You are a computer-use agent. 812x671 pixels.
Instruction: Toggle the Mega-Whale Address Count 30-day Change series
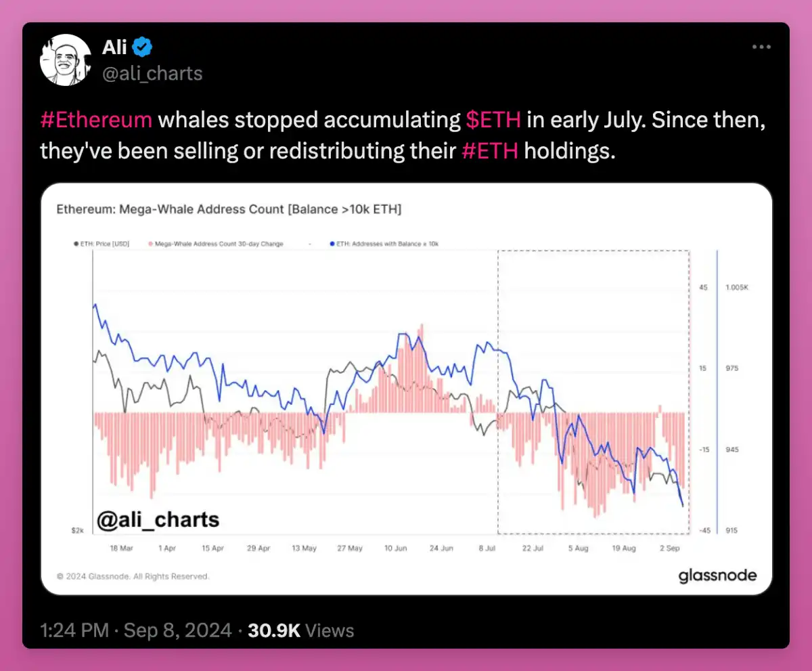[x=219, y=242]
